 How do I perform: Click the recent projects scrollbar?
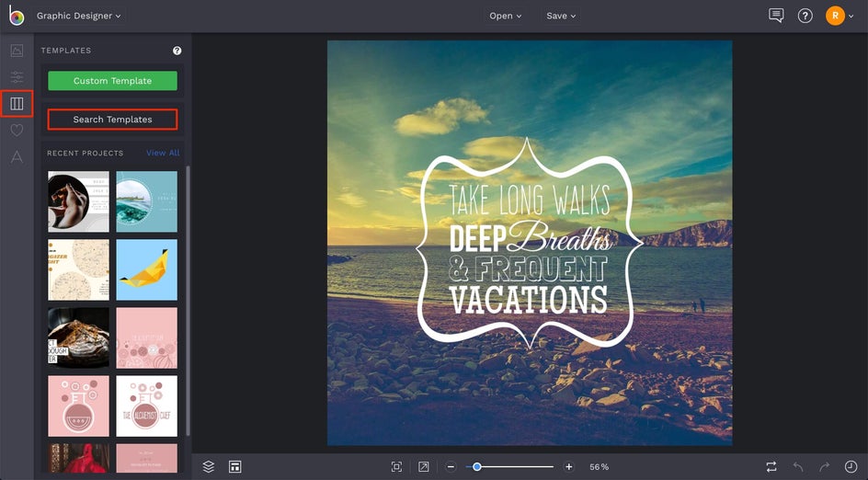coord(188,301)
